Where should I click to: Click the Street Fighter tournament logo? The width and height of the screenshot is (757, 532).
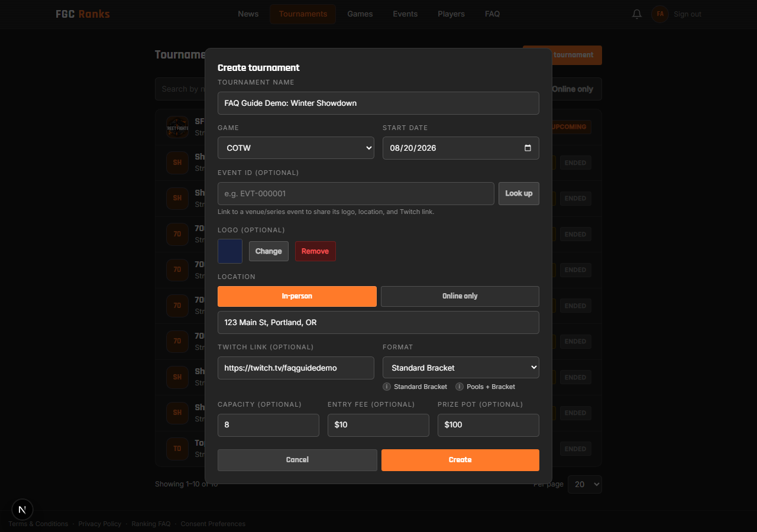coord(177,127)
